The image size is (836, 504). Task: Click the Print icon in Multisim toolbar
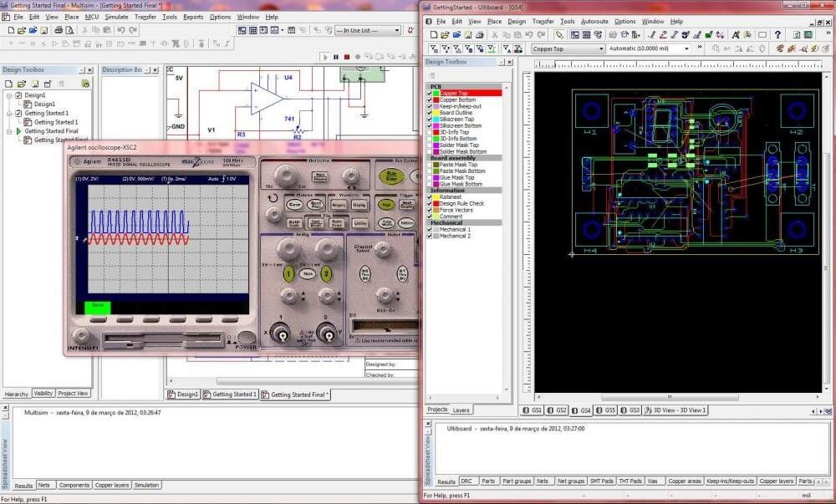coord(60,30)
